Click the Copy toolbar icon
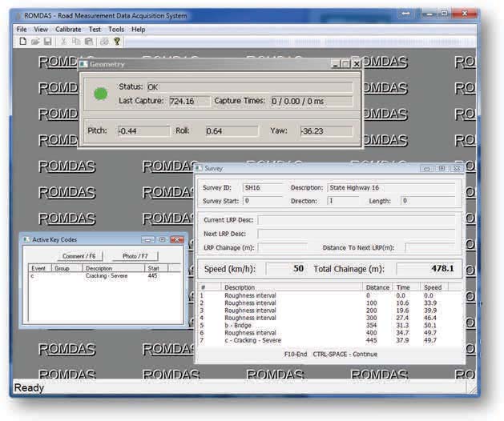 click(76, 41)
